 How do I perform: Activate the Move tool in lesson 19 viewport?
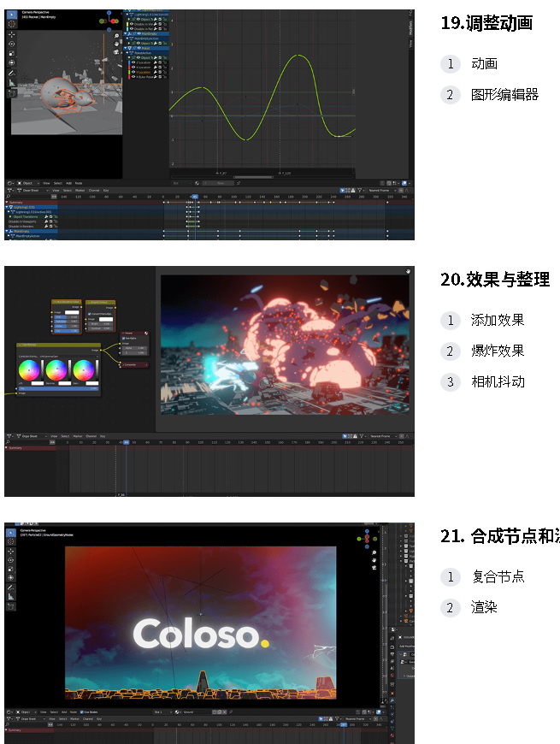click(11, 35)
